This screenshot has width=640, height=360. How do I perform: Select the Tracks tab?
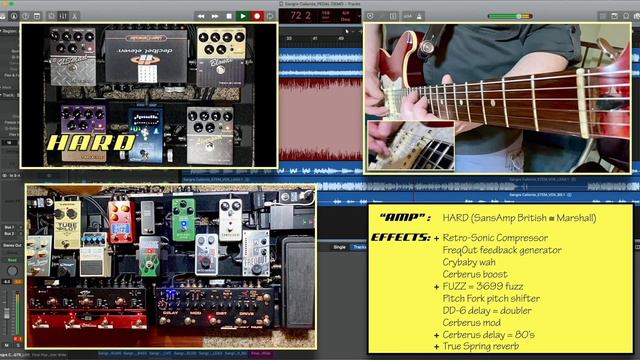coord(359,247)
